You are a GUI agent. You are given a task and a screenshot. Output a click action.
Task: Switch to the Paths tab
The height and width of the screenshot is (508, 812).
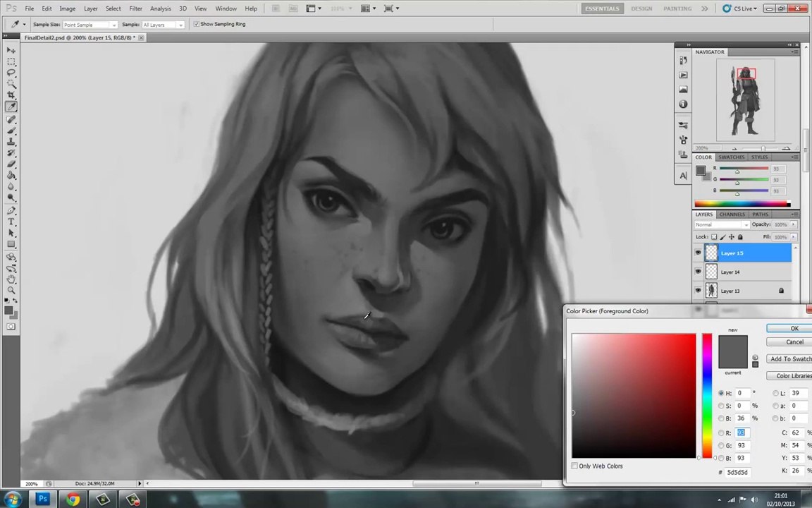point(761,214)
